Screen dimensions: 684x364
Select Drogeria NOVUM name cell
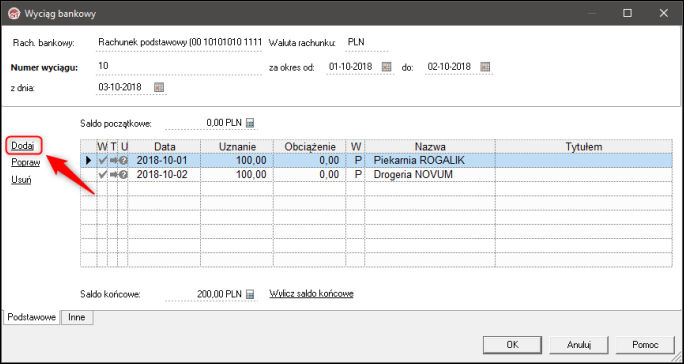[430, 175]
